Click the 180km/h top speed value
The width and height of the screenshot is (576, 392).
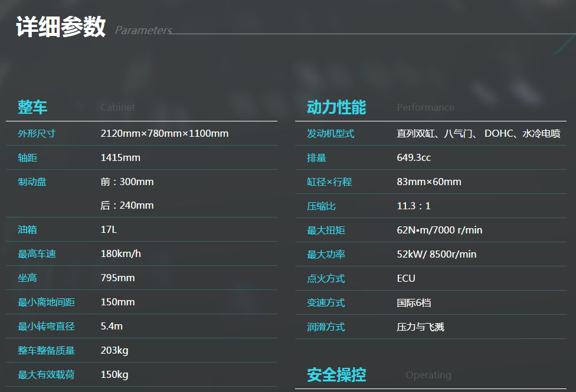pyautogui.click(x=121, y=254)
